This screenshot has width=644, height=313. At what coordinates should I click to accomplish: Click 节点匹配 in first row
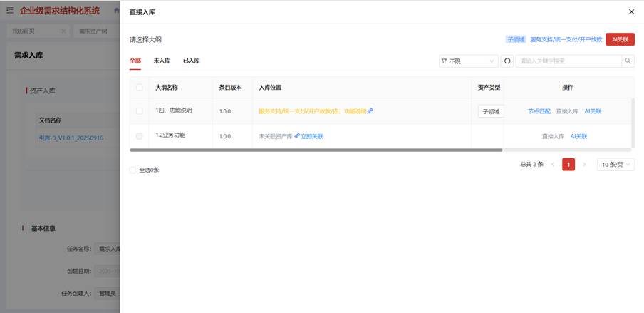tap(539, 111)
